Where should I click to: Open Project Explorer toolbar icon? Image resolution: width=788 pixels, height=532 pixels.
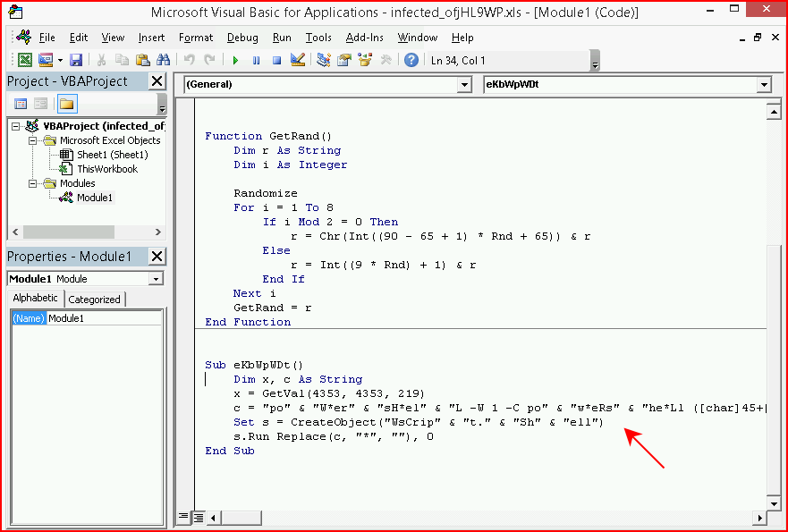pos(324,60)
